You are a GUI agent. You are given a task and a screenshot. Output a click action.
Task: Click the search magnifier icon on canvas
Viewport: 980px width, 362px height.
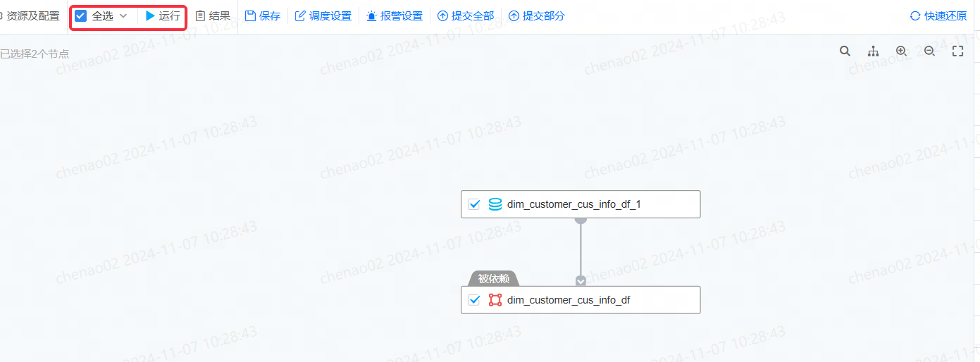pyautogui.click(x=845, y=51)
